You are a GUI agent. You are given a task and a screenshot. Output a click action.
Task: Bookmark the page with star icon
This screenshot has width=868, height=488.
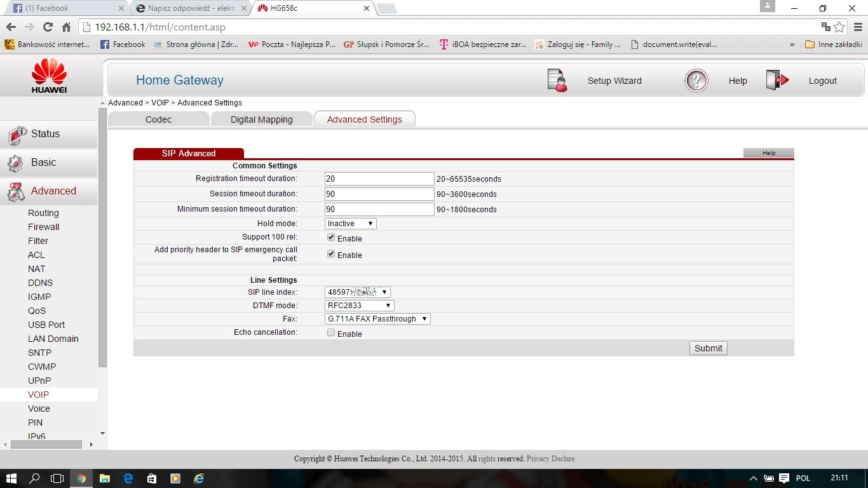click(839, 27)
